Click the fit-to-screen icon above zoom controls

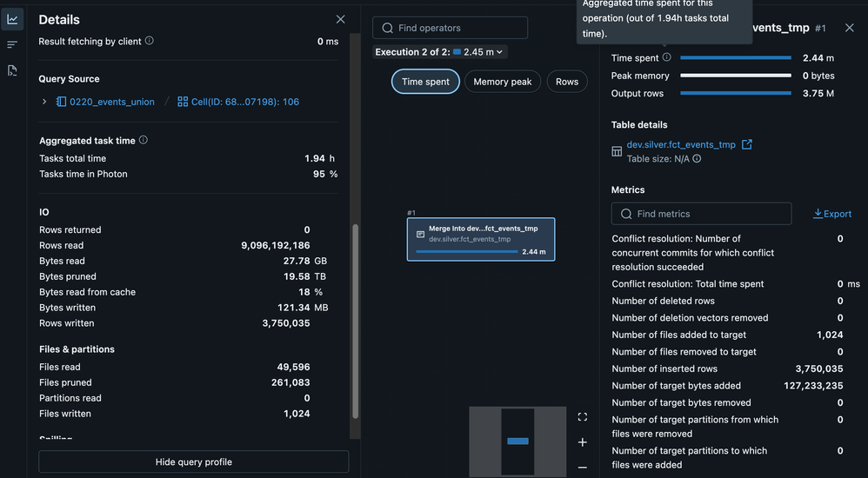[583, 417]
